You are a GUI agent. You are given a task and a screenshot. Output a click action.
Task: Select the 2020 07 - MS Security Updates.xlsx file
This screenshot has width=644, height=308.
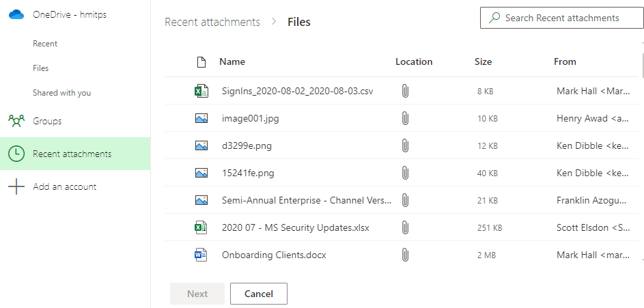coord(296,227)
